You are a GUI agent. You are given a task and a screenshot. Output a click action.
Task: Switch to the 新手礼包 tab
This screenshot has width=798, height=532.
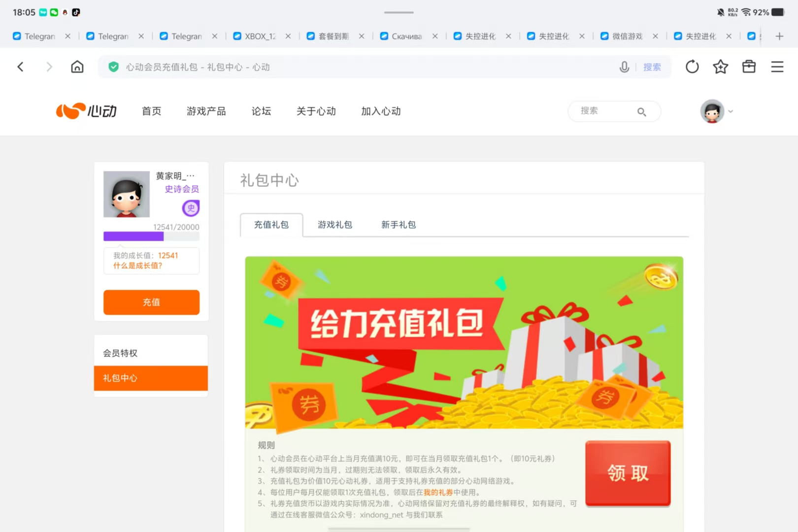pyautogui.click(x=399, y=225)
